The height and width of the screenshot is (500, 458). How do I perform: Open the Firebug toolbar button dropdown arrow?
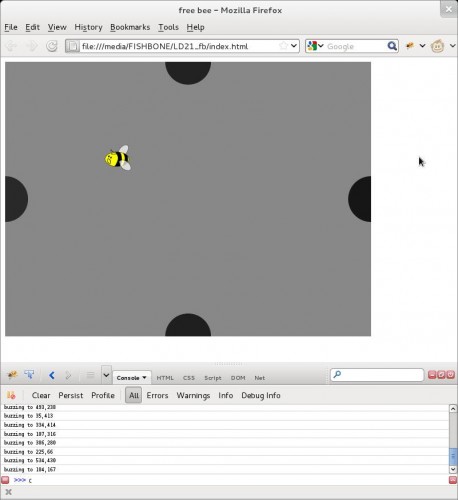point(422,46)
